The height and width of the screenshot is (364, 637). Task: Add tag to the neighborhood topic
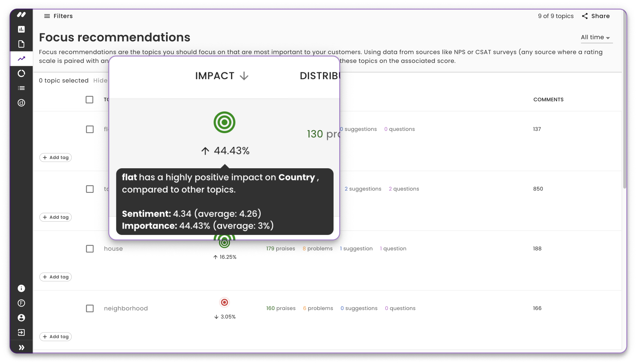pos(56,337)
